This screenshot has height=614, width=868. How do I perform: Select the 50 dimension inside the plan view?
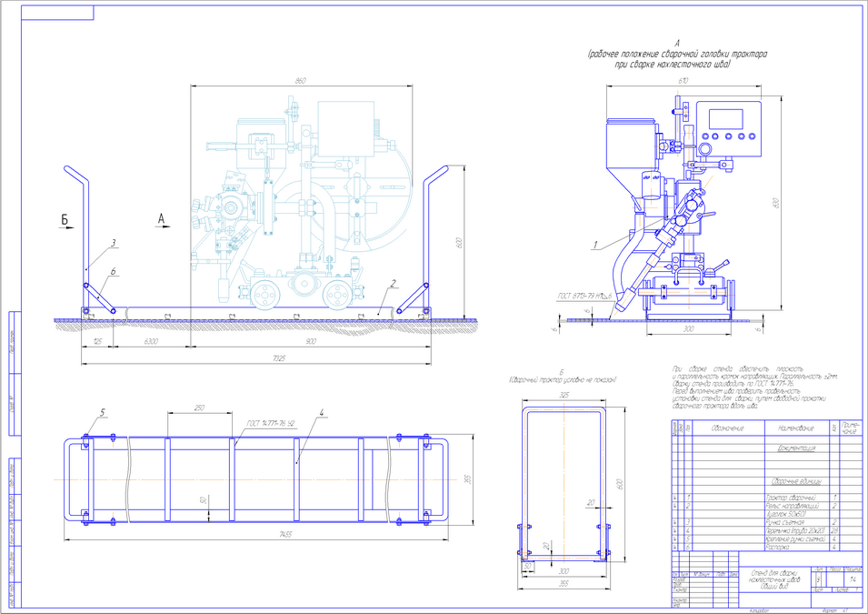[x=204, y=500]
